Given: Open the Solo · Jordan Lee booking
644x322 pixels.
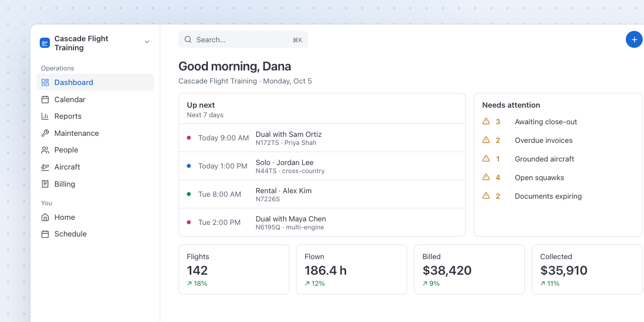Looking at the screenshot, I should pos(322,166).
